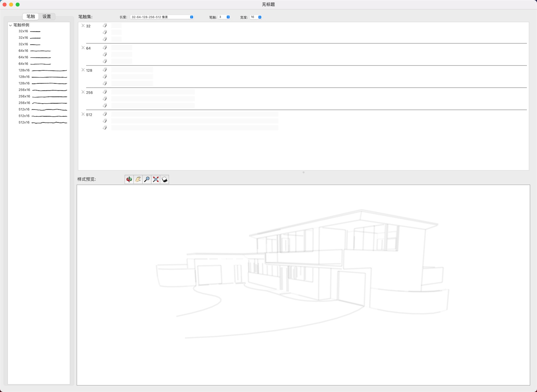Click the second eraser icon in the 64 set
Screen dimensions: 537x392
click(x=105, y=54)
